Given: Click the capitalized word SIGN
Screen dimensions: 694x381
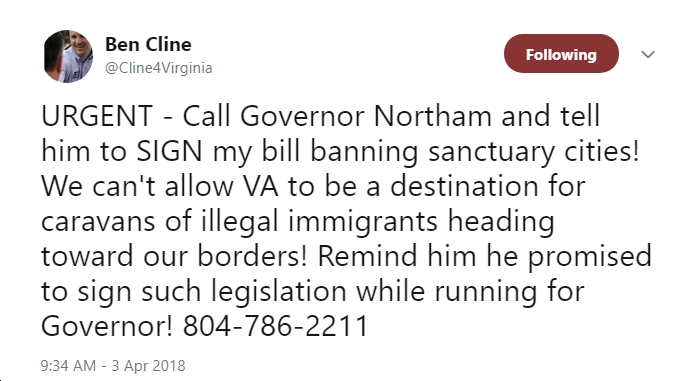Looking at the screenshot, I should 169,151.
